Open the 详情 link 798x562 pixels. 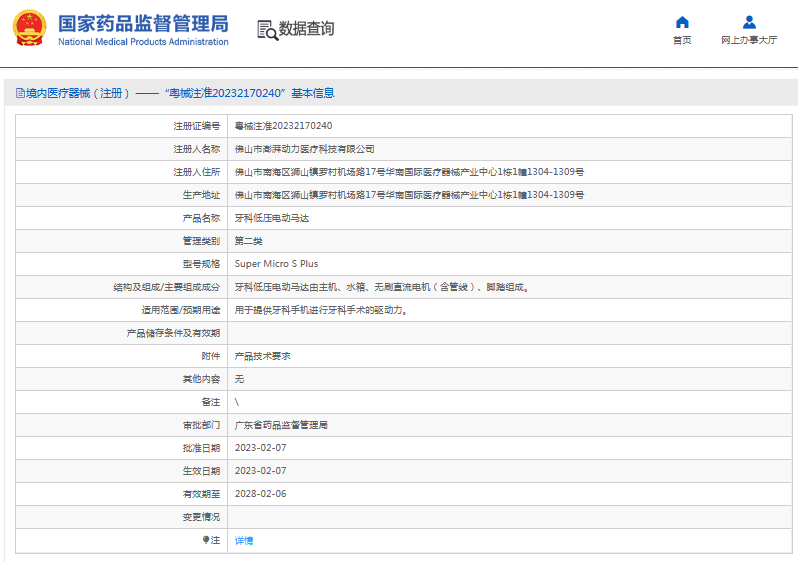pyautogui.click(x=244, y=540)
